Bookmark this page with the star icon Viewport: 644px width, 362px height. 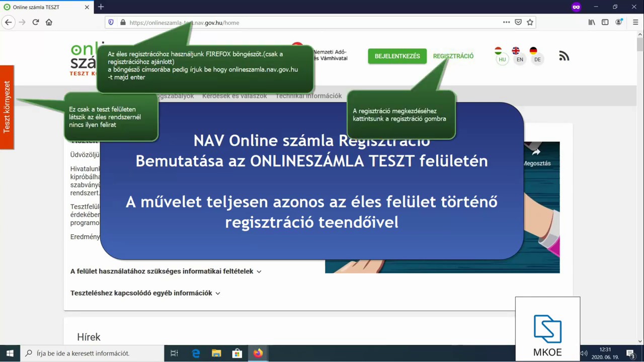tap(530, 22)
